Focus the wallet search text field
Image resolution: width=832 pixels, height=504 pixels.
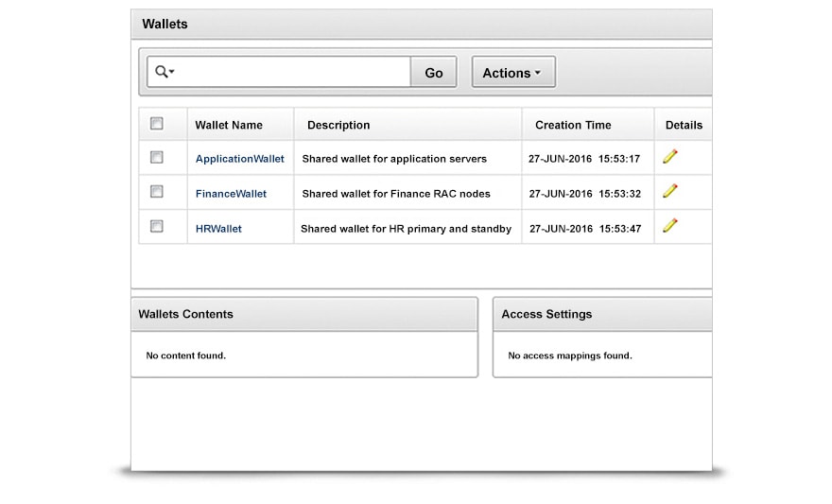(x=293, y=72)
